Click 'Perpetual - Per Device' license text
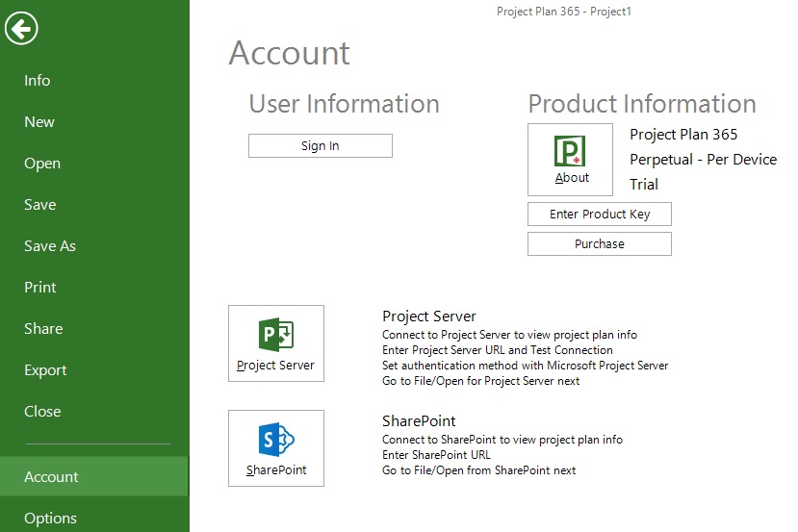The height and width of the screenshot is (532, 798). (x=704, y=160)
